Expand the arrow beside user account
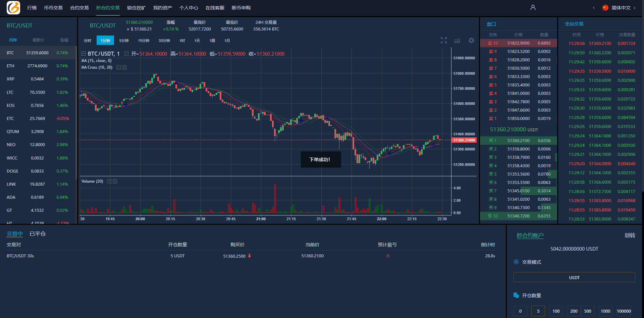Image resolution: width=644 pixels, height=318 pixels. pyautogui.click(x=593, y=8)
